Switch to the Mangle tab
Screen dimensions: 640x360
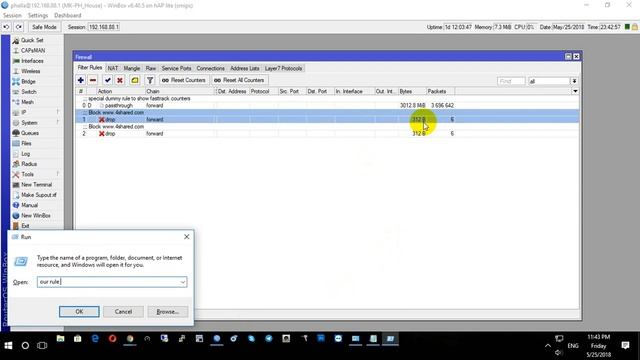[132, 69]
